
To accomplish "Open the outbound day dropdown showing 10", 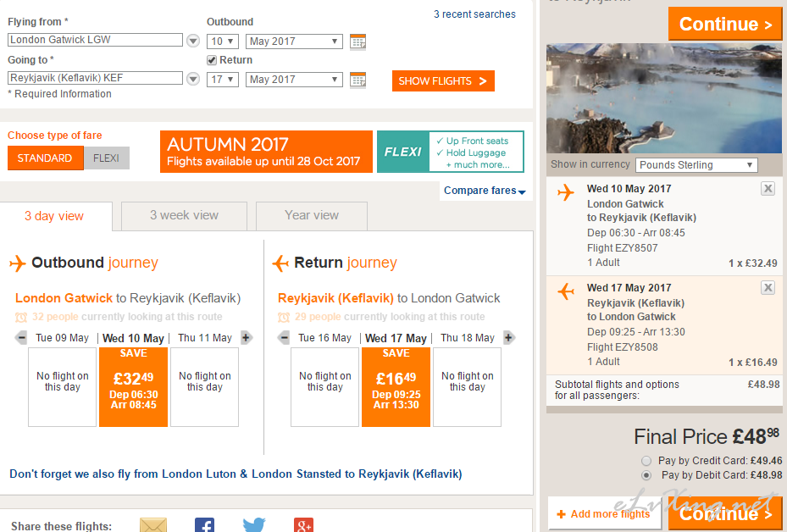I will 222,42.
